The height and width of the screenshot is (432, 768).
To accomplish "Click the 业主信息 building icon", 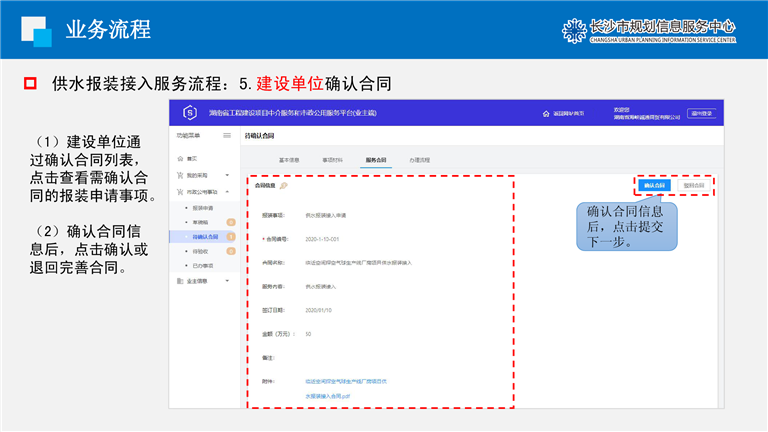I will tap(180, 281).
